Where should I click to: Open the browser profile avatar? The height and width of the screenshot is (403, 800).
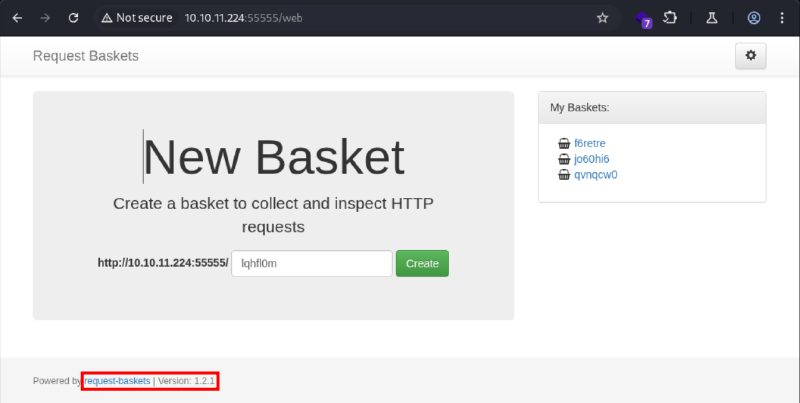[754, 18]
